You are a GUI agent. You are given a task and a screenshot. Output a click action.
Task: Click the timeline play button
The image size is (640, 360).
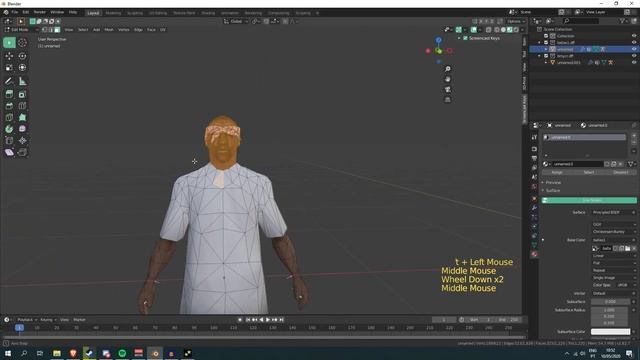tap(268, 320)
